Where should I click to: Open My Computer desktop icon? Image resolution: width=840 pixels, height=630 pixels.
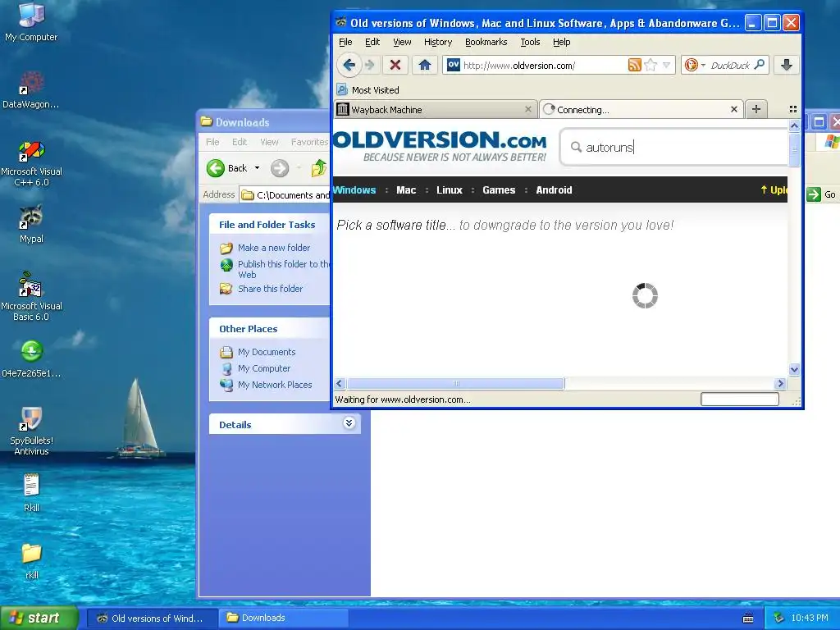[31, 21]
